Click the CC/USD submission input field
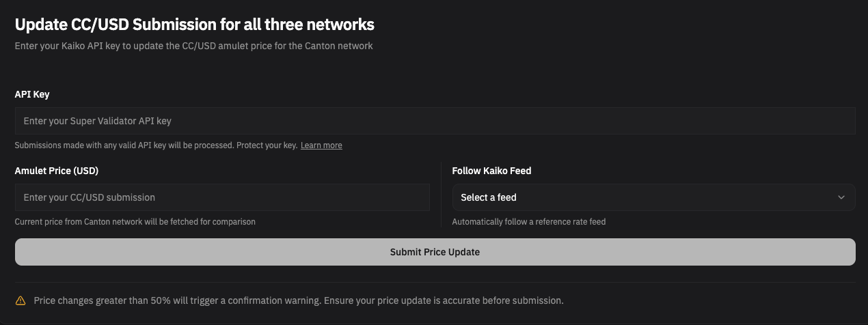The image size is (868, 325). tap(222, 197)
